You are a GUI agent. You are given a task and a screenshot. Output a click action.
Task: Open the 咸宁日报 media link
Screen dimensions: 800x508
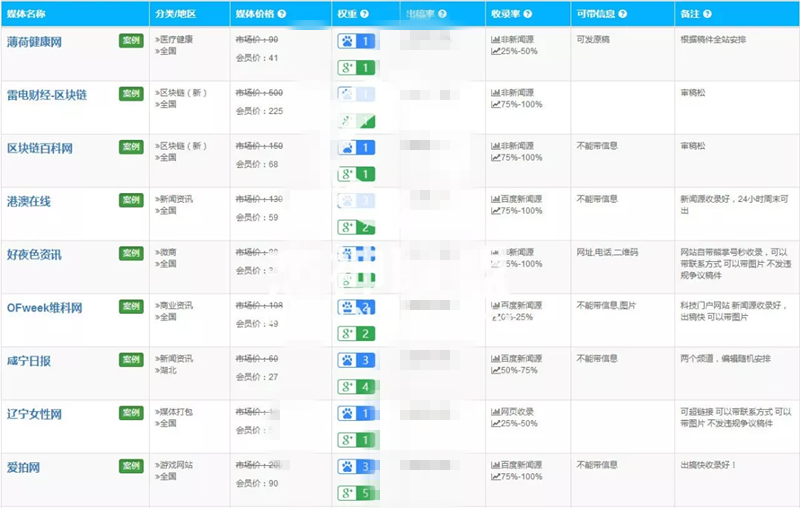[29, 361]
